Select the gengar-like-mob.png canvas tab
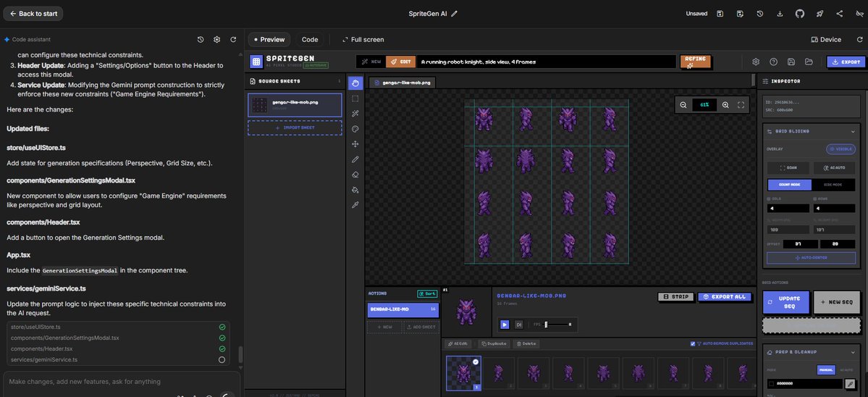The width and height of the screenshot is (868, 397). [x=402, y=83]
